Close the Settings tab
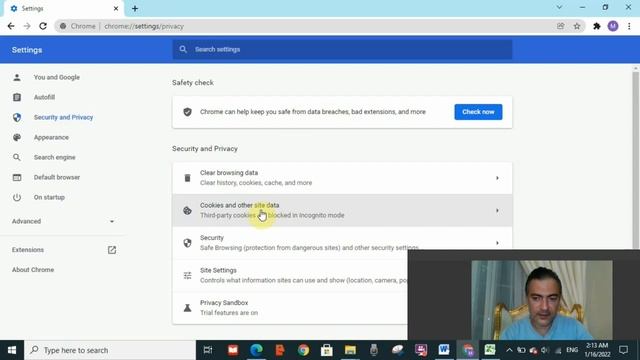Viewport: 640px width, 360px height. (116, 8)
